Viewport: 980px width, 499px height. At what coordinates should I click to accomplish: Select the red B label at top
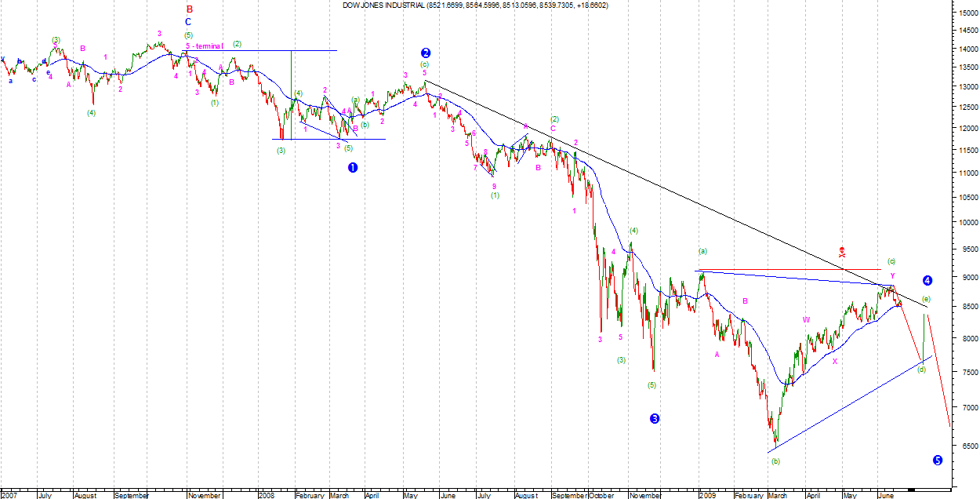coord(189,9)
